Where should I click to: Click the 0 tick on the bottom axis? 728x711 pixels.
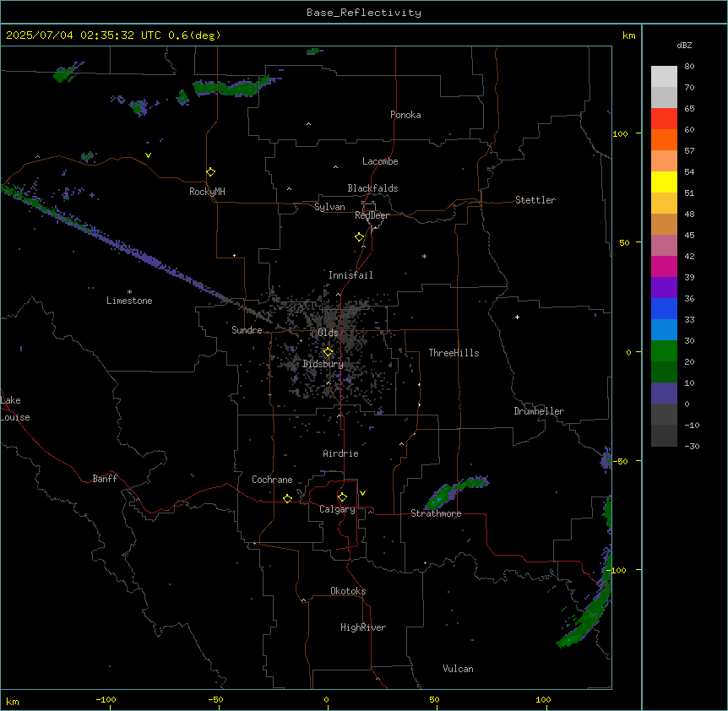click(x=326, y=699)
